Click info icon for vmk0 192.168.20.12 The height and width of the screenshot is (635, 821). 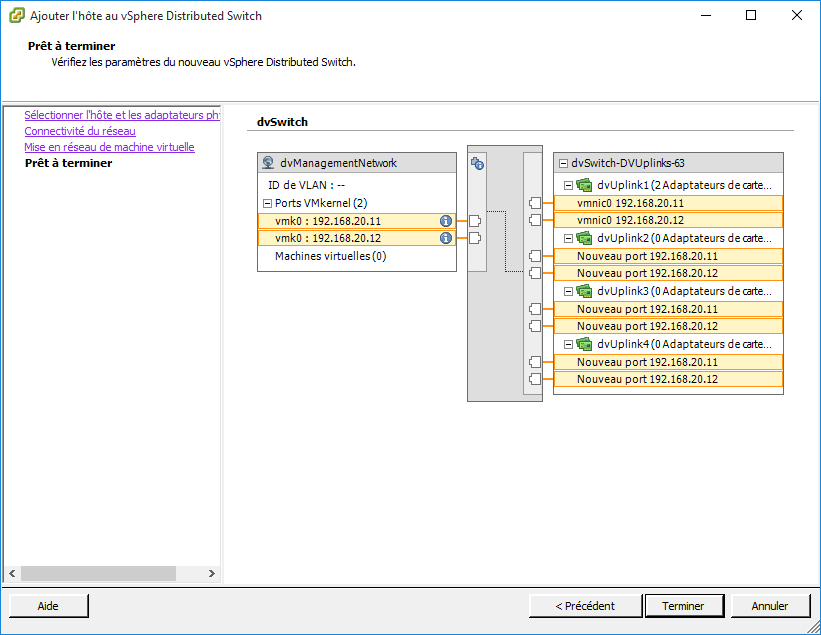[446, 238]
